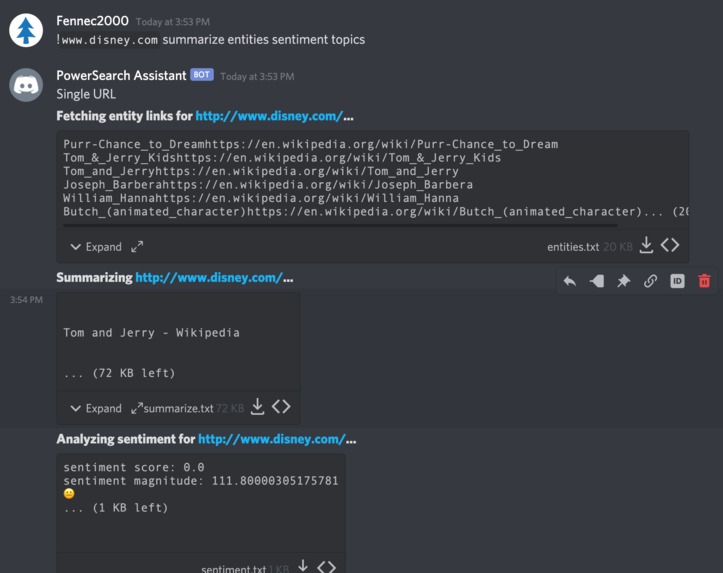Click Purr-Chance_to_Dream line in entities block

[x=310, y=144]
